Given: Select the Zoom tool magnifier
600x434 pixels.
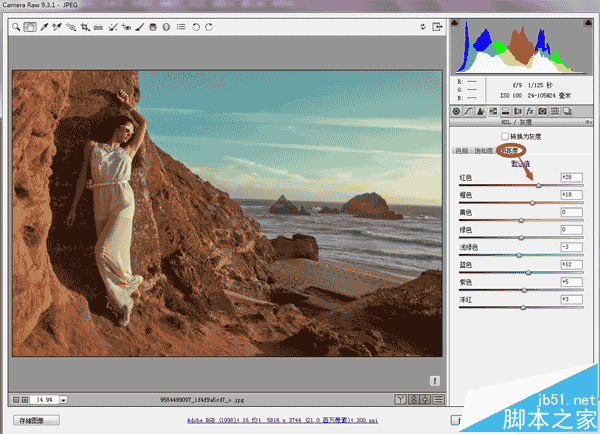Looking at the screenshot, I should pyautogui.click(x=16, y=27).
